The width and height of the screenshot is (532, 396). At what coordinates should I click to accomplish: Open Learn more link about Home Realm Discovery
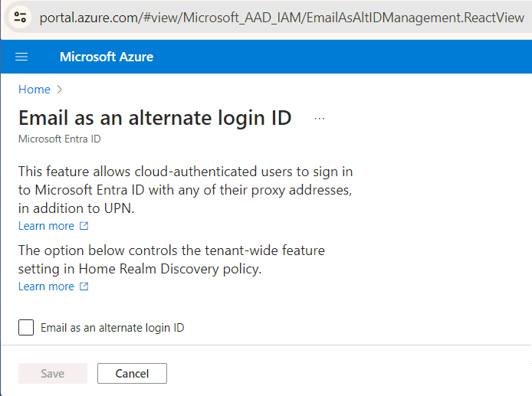tap(46, 286)
